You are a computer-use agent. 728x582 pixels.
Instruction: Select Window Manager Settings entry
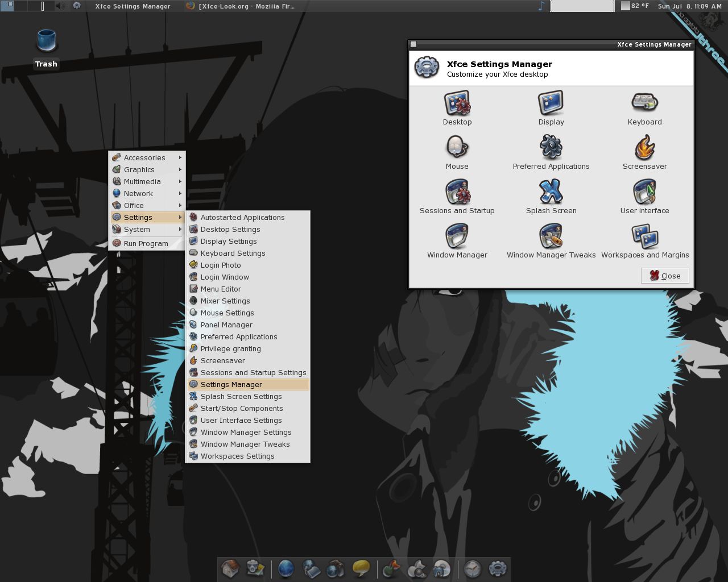coord(248,432)
